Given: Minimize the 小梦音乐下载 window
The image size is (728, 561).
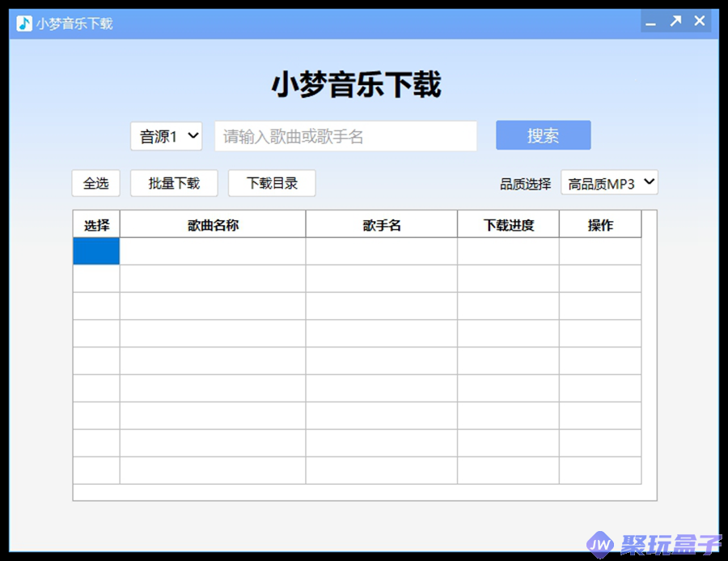Looking at the screenshot, I should [x=651, y=21].
